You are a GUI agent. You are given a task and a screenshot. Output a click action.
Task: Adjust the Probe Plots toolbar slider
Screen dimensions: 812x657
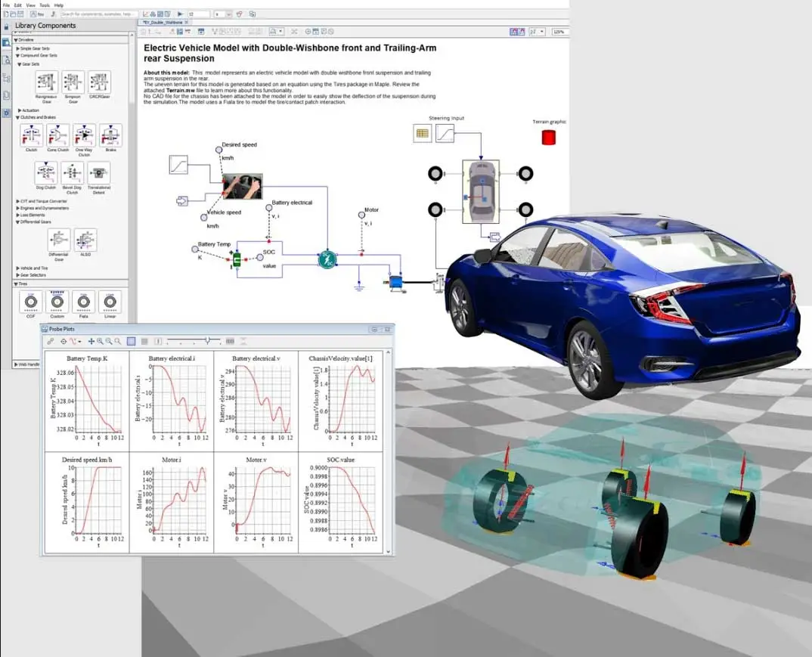[x=208, y=341]
